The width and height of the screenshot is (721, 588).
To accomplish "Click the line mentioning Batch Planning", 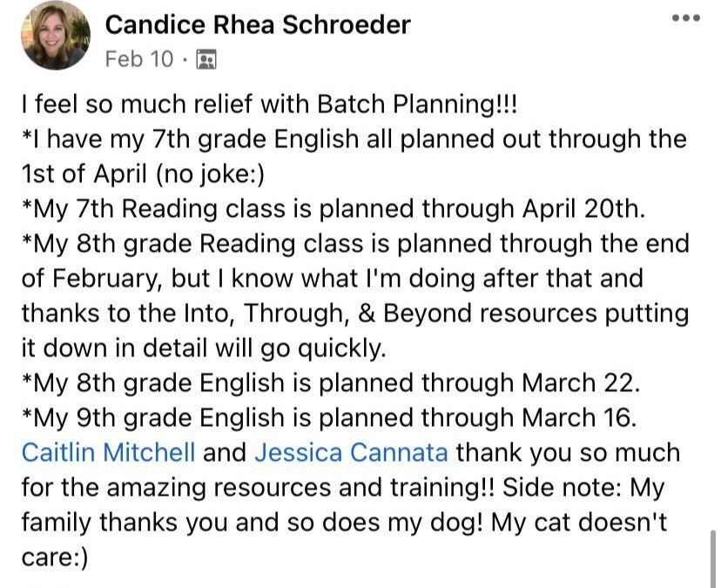I will pos(269,104).
